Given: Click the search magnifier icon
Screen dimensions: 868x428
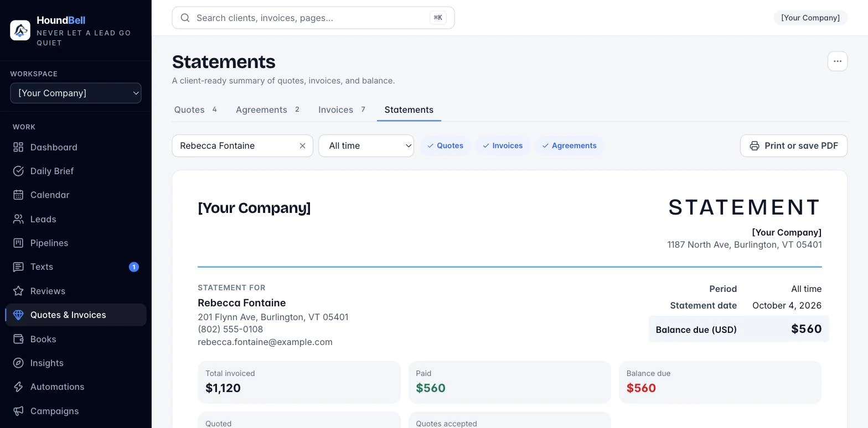Looking at the screenshot, I should 185,18.
